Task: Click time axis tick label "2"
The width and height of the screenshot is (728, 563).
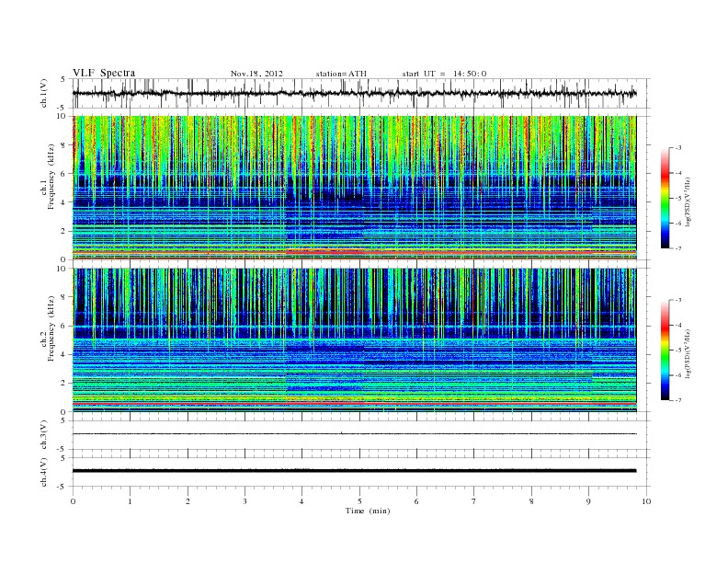Action: (188, 501)
